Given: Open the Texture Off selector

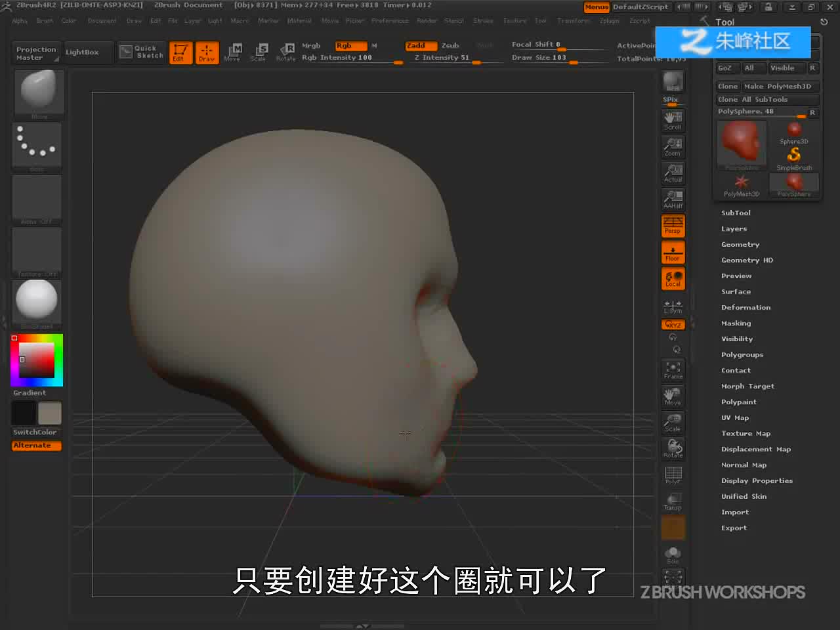Looking at the screenshot, I should 37,252.
